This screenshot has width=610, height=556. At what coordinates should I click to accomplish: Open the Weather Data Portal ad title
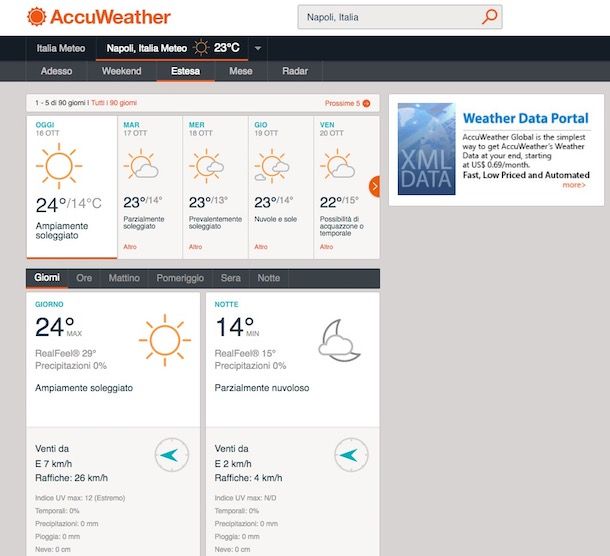pos(526,118)
